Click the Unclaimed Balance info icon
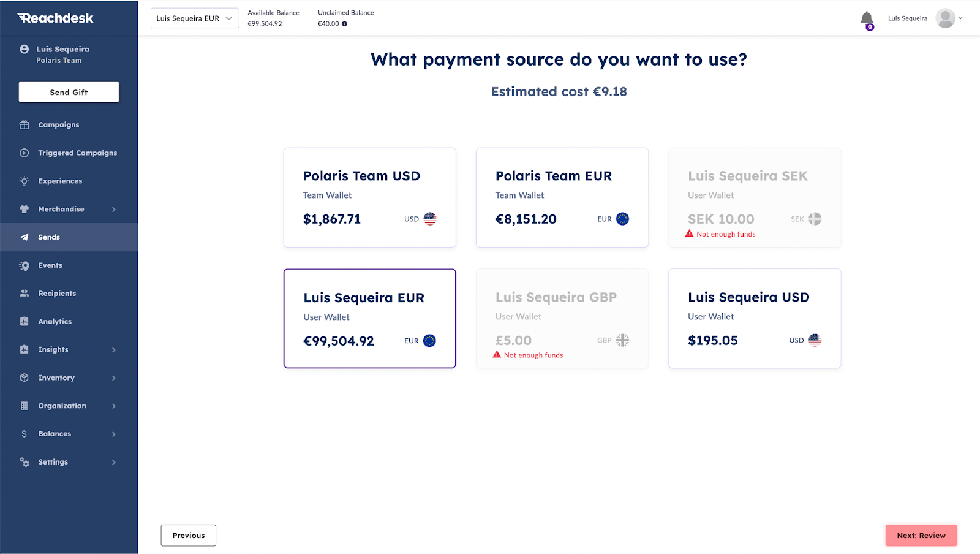This screenshot has width=980, height=554. click(344, 24)
